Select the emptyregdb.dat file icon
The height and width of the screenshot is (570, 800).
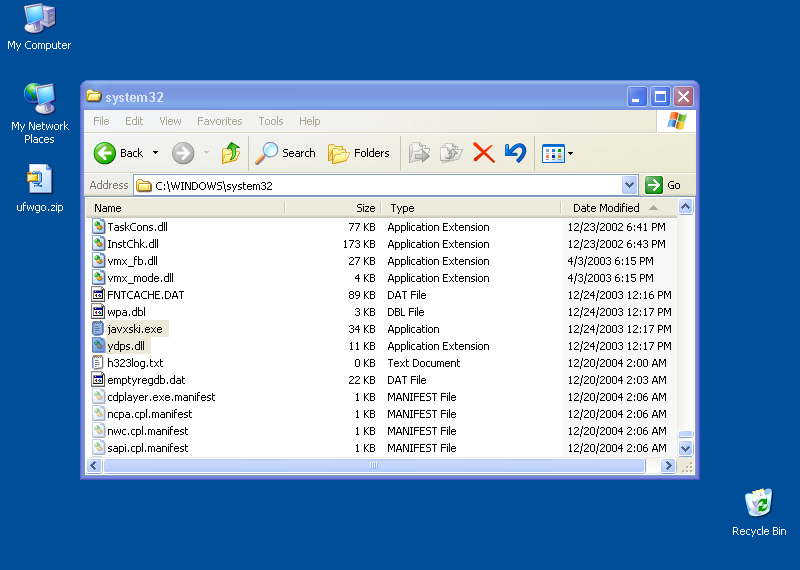[98, 380]
